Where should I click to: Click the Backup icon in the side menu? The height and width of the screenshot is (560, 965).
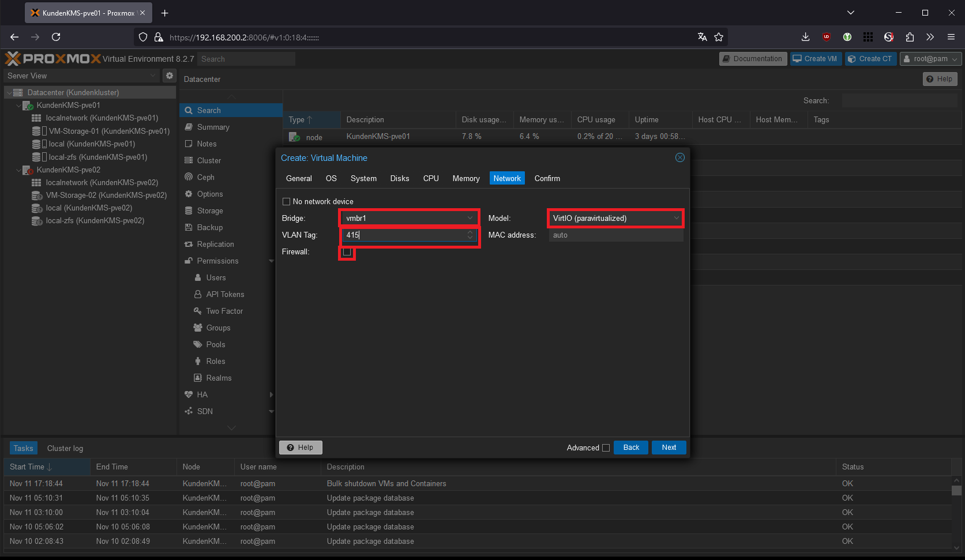pyautogui.click(x=189, y=227)
